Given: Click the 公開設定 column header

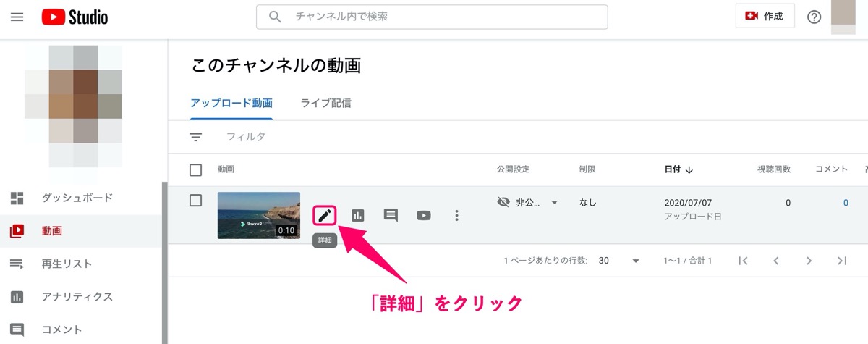Looking at the screenshot, I should point(514,169).
